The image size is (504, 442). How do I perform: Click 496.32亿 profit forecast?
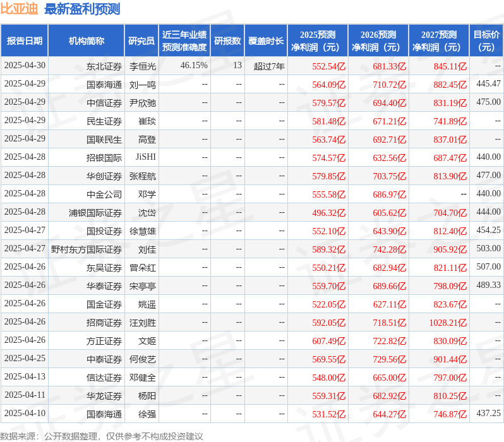[x=329, y=213]
